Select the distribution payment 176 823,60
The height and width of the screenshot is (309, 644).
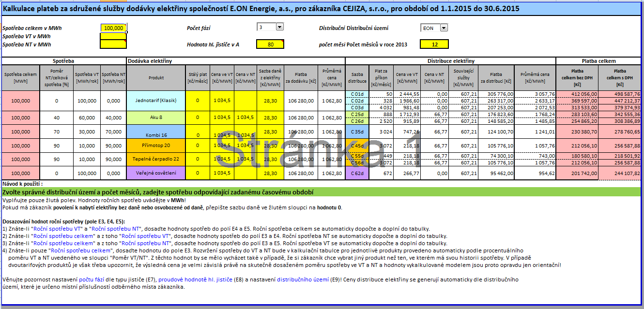pyautogui.click(x=496, y=115)
